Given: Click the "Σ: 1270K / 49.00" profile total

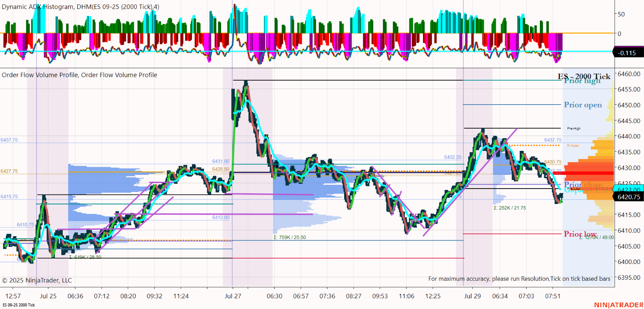Looking at the screenshot, I should pyautogui.click(x=596, y=237).
